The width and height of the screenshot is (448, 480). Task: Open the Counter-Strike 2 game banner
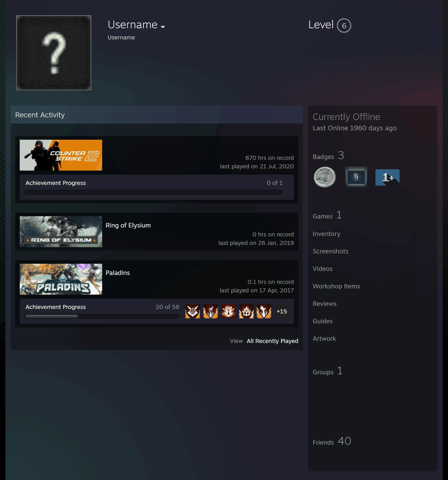[x=61, y=155]
